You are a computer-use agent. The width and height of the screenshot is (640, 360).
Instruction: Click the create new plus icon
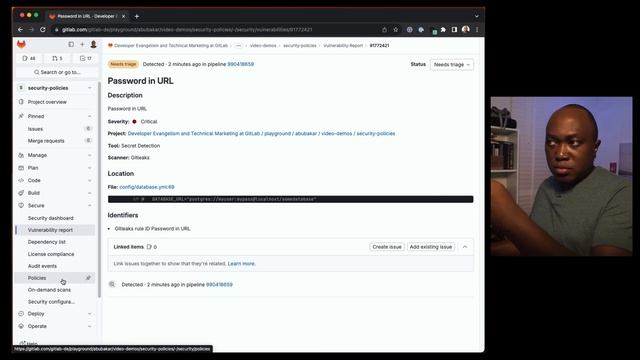pyautogui.click(x=82, y=44)
